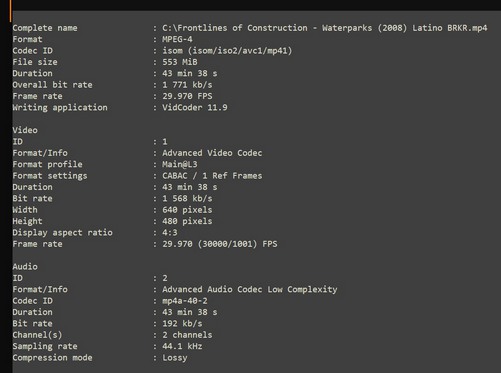Click the 'Format profile' label

coord(47,164)
